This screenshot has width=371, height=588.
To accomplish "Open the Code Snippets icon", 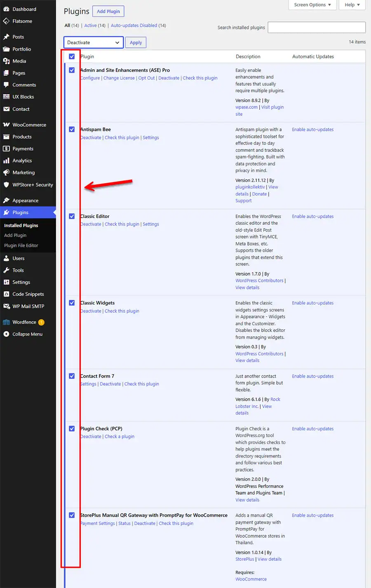I will 6,294.
